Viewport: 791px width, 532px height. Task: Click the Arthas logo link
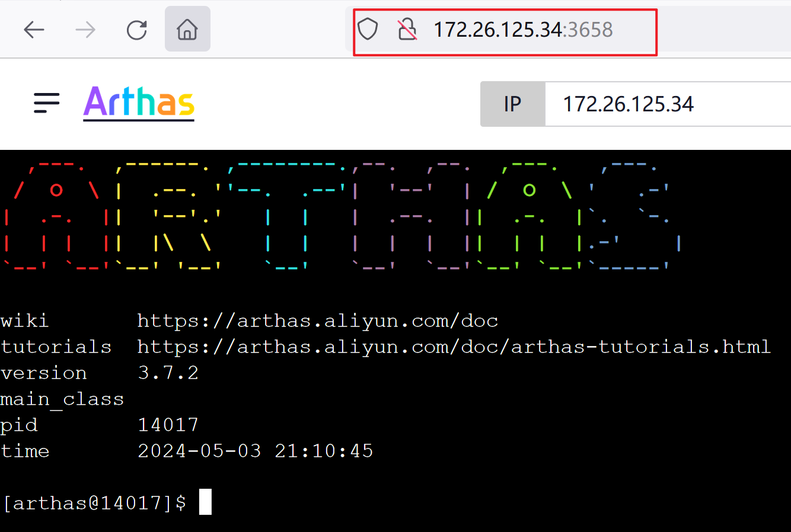coord(139,103)
